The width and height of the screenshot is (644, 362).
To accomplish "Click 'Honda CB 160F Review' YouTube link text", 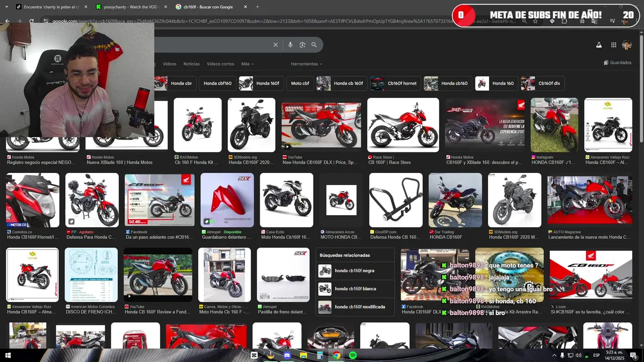I will click(x=157, y=312).
